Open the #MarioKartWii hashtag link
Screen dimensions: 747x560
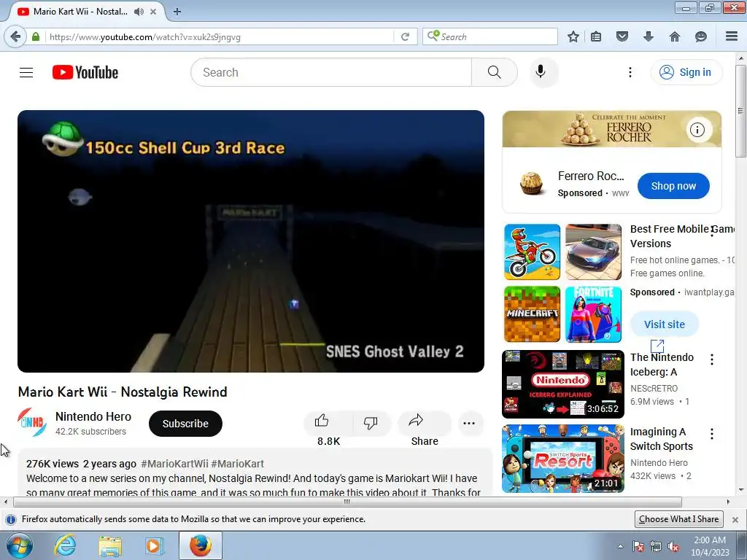(x=174, y=464)
